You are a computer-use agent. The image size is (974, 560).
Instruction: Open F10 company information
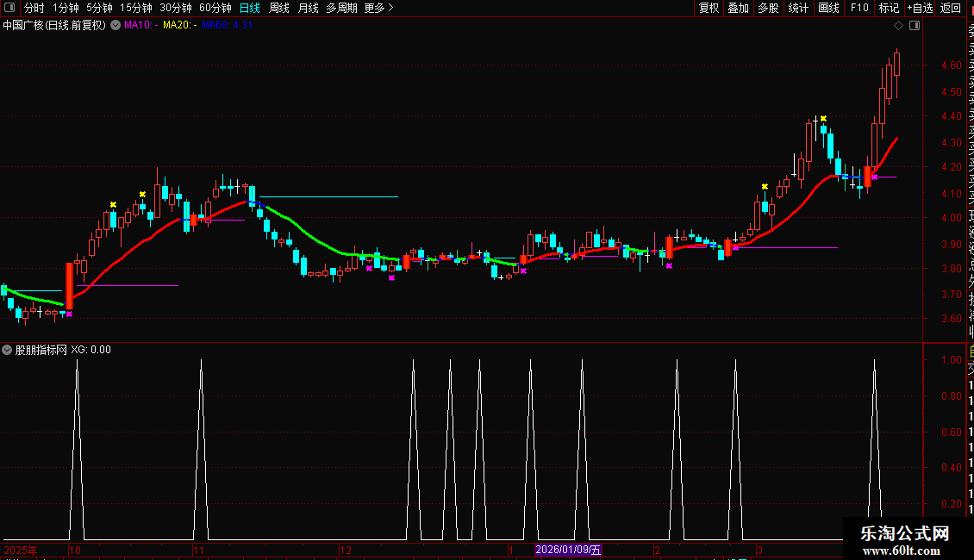point(859,8)
